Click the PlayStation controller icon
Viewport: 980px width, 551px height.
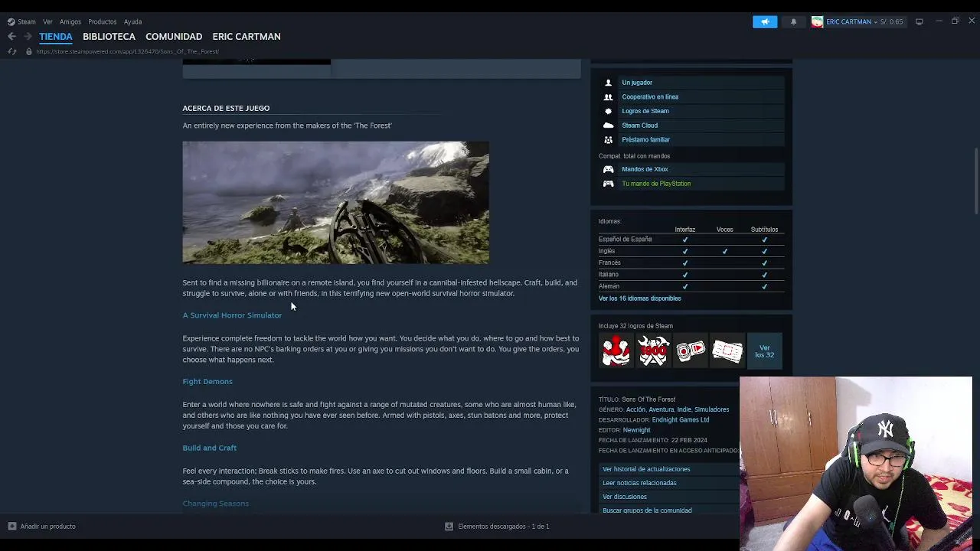(608, 184)
